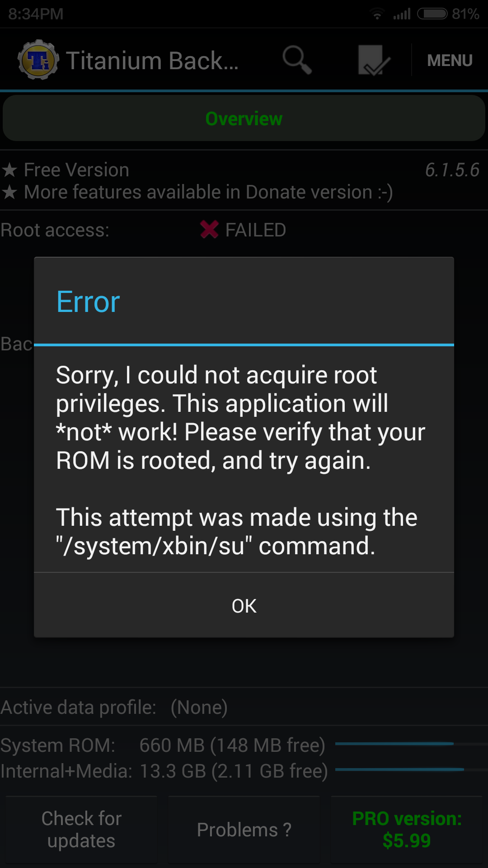Tap More features in Donate version text

[x=208, y=192]
